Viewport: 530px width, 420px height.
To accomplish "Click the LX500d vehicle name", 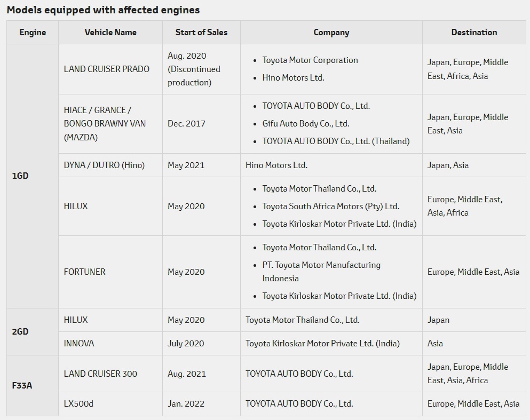I will [x=78, y=403].
